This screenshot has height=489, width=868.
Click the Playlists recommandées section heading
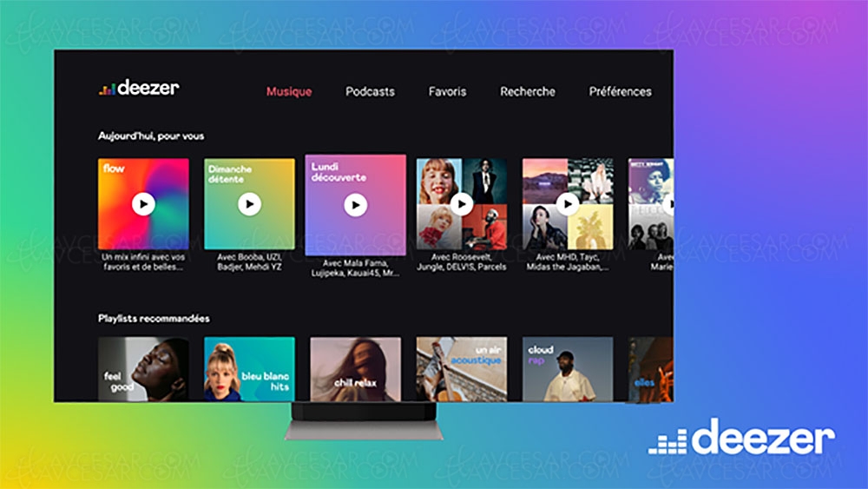154,319
